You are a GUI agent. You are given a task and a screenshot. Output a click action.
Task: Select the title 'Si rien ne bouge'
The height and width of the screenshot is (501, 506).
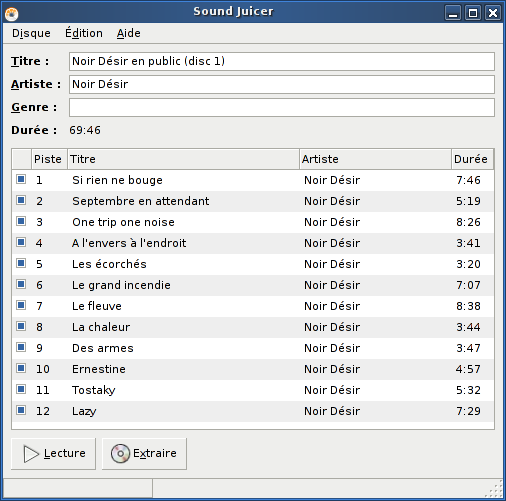click(x=117, y=180)
